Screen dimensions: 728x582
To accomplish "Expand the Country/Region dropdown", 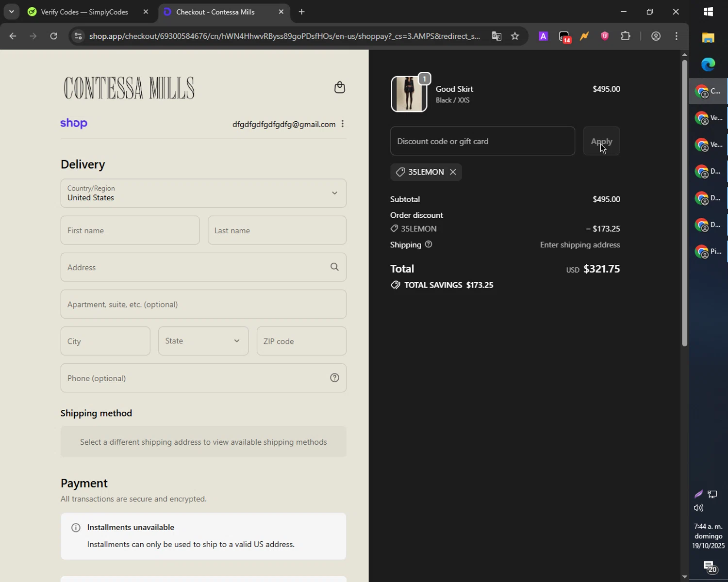I will [203, 193].
